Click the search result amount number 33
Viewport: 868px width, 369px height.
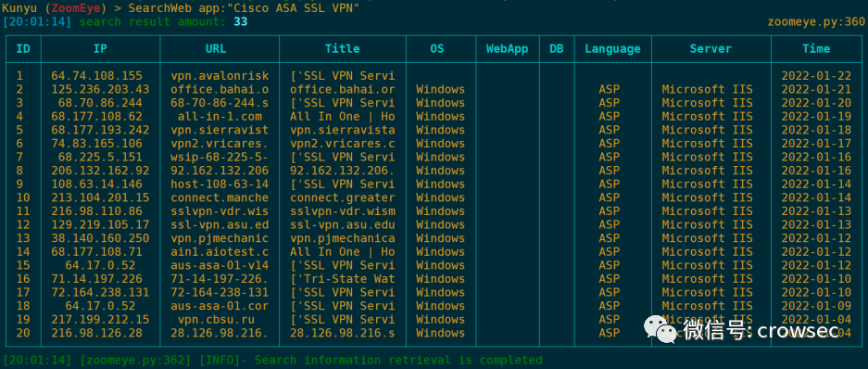click(240, 21)
